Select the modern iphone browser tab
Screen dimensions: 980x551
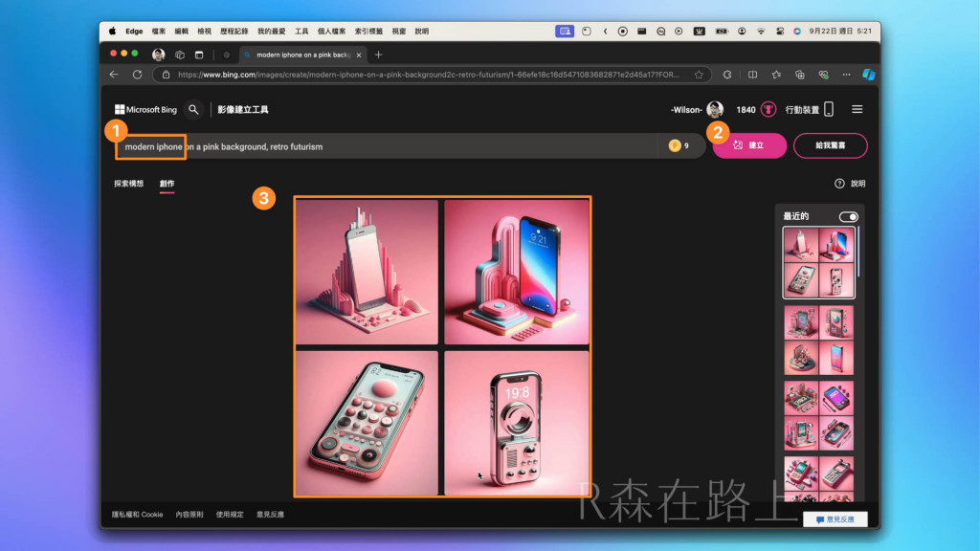(301, 55)
